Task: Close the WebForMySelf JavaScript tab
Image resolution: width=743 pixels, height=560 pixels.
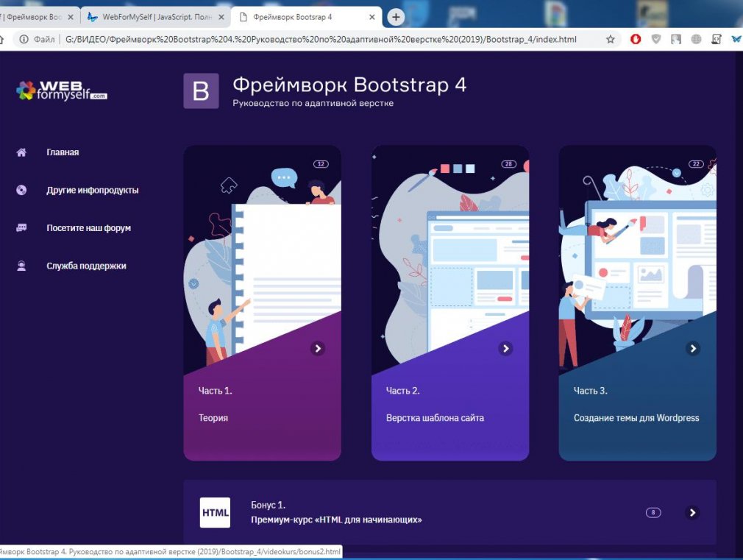Action: (221, 17)
